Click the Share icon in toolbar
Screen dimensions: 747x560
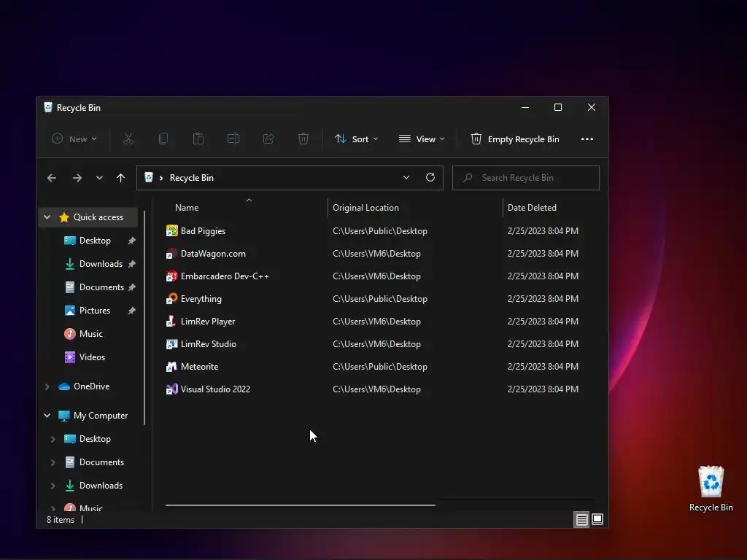268,139
